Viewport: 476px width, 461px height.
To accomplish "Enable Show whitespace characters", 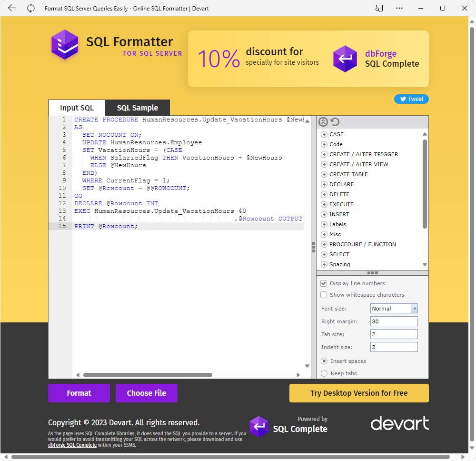I will click(324, 295).
